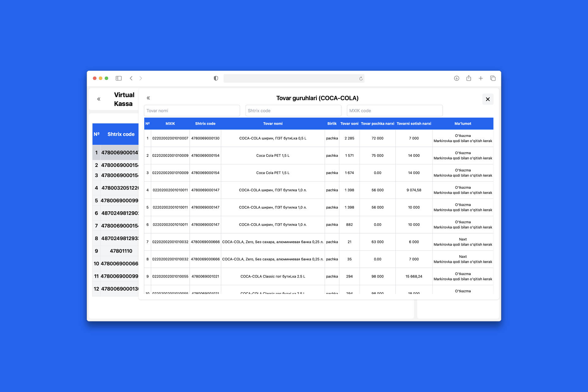Image resolution: width=588 pixels, height=392 pixels.
Task: Click the Tovar soni column header
Action: (x=349, y=124)
